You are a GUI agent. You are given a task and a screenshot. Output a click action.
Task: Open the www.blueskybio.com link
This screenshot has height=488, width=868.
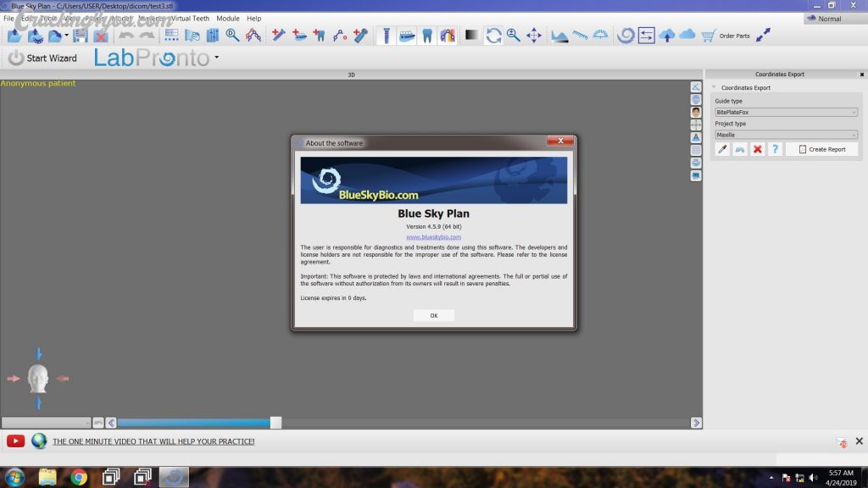pos(433,237)
